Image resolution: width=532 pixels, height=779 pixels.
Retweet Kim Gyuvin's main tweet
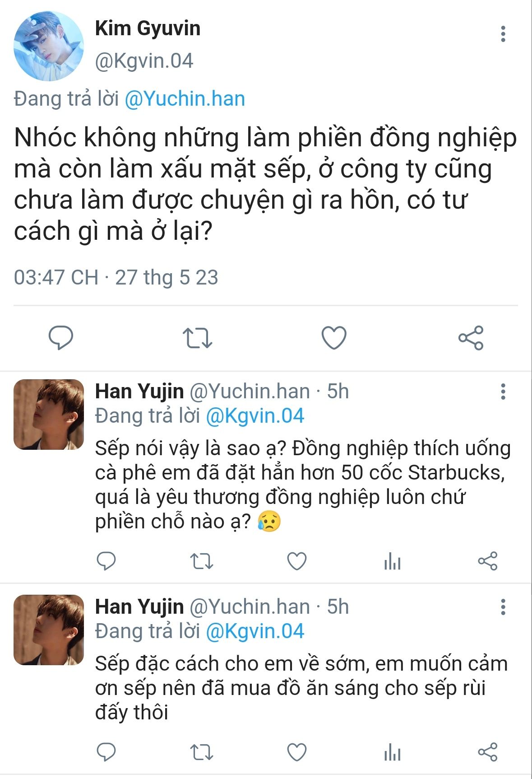[197, 338]
